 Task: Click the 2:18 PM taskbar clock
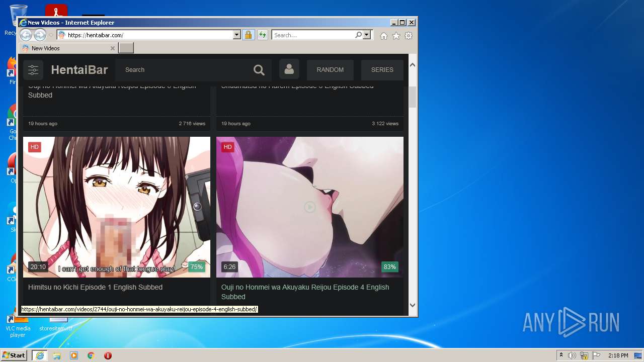point(618,355)
